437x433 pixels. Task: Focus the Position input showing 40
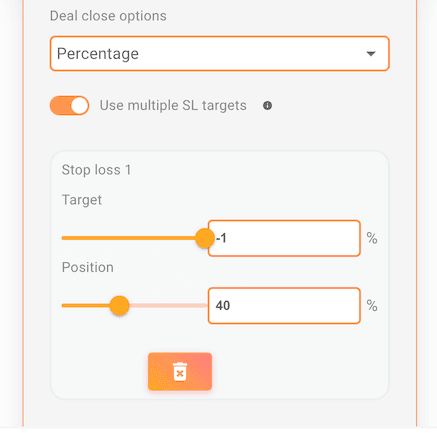[284, 306]
